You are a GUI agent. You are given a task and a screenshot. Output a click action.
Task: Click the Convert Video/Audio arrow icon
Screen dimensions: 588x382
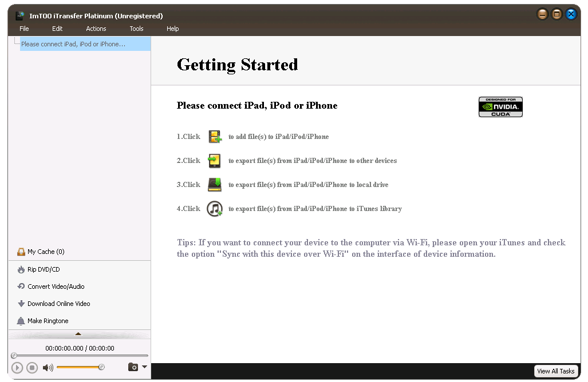pyautogui.click(x=21, y=286)
